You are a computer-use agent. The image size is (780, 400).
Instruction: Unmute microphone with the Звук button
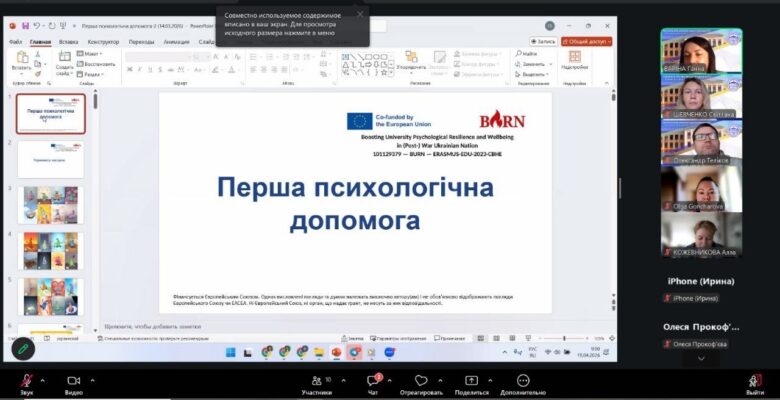tap(25, 381)
